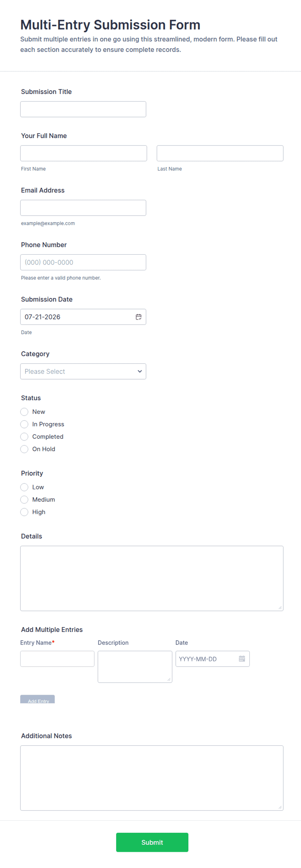
Task: Click the Category dropdown chevron arrow
Action: coord(140,371)
